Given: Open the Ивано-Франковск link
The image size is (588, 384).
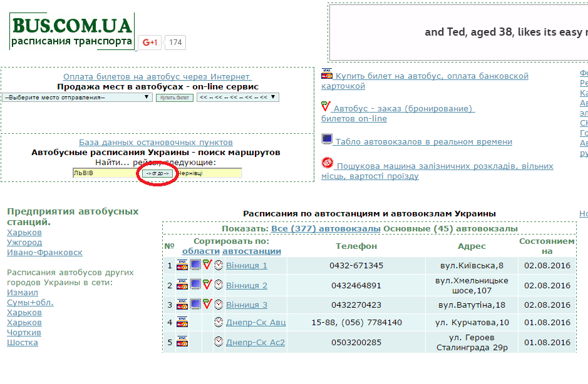Looking at the screenshot, I should pyautogui.click(x=44, y=253).
